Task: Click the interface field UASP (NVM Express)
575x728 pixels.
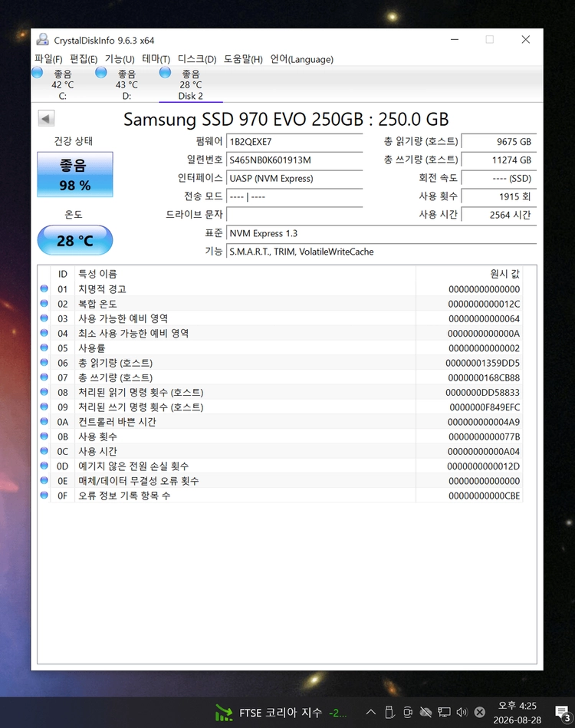Action: point(294,178)
